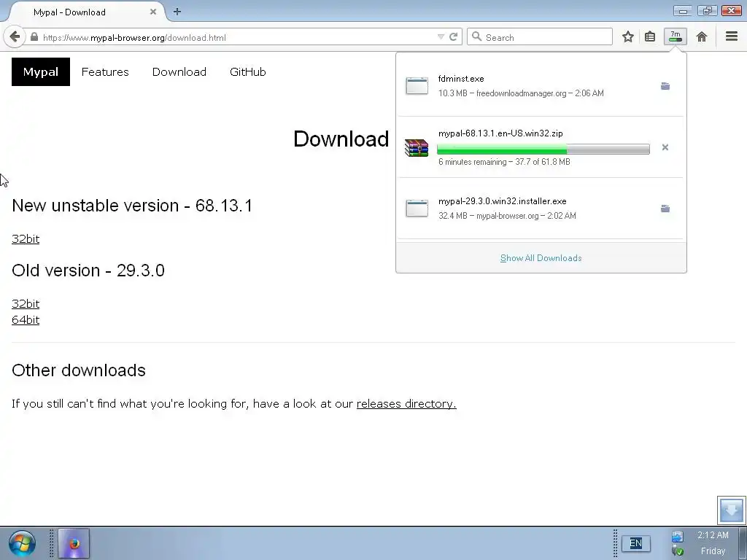The height and width of the screenshot is (560, 747).
Task: Open the Mypal home nav item
Action: (x=41, y=72)
